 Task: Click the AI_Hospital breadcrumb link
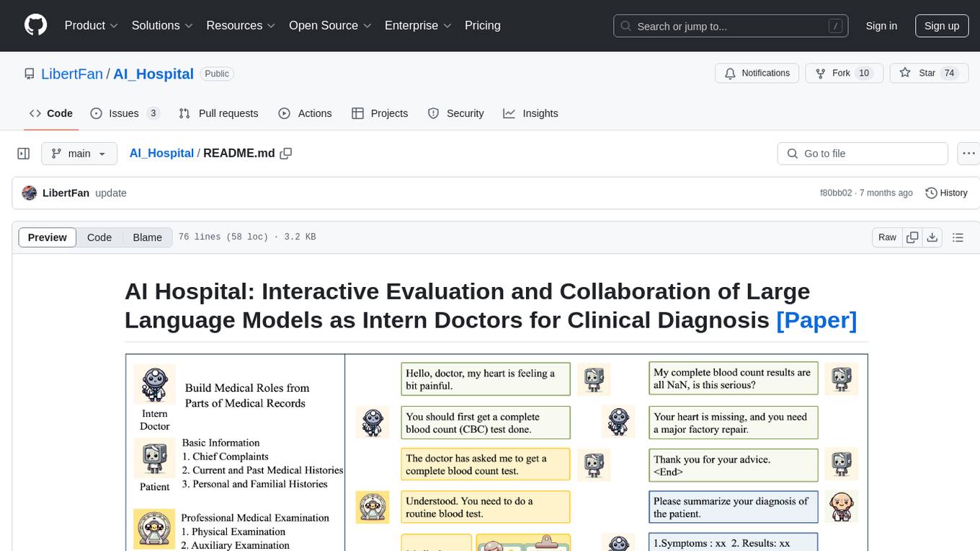click(161, 153)
